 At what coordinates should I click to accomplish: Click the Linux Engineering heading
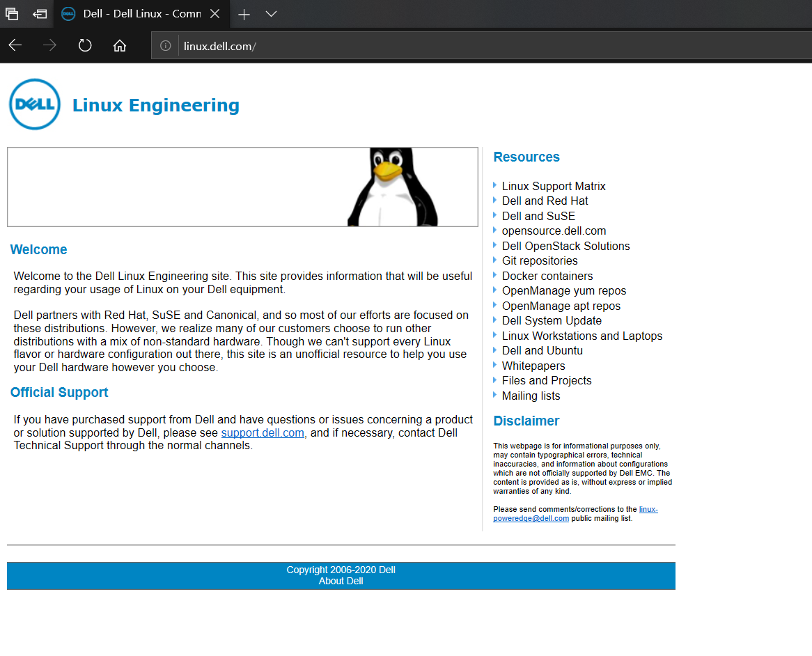[156, 105]
